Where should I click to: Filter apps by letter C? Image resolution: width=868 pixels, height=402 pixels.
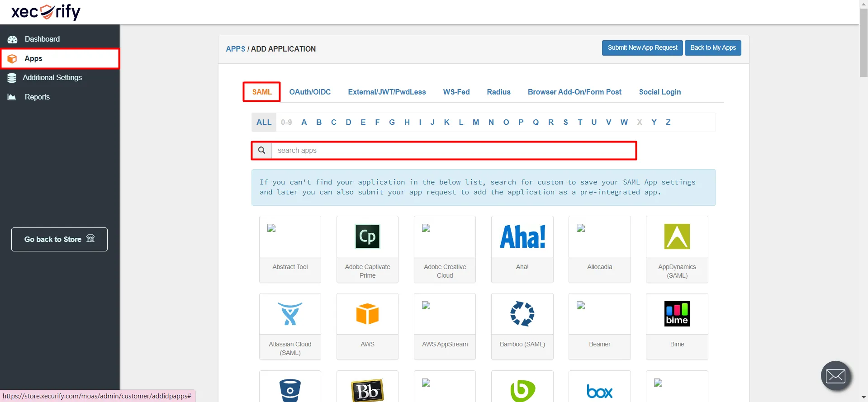(334, 122)
